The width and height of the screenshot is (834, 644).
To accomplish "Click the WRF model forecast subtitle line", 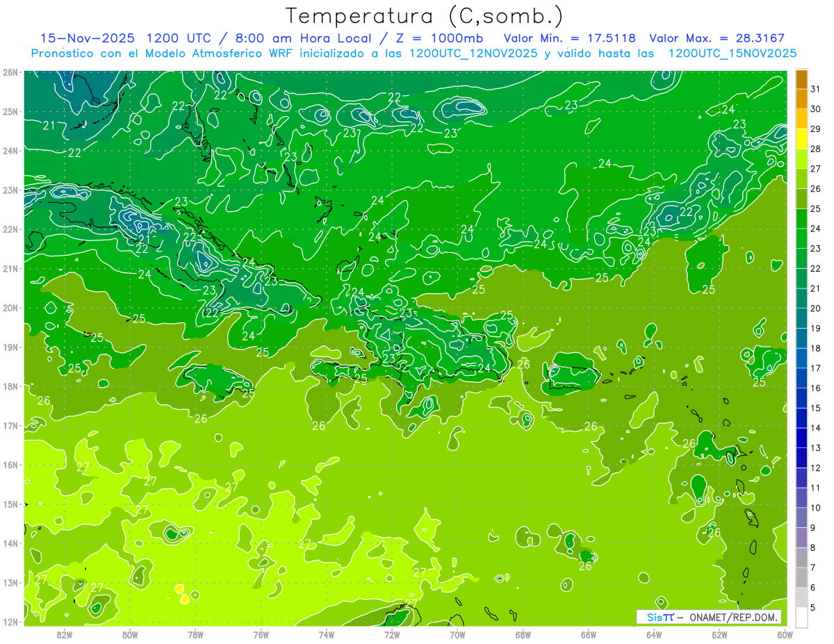I will 414,53.
